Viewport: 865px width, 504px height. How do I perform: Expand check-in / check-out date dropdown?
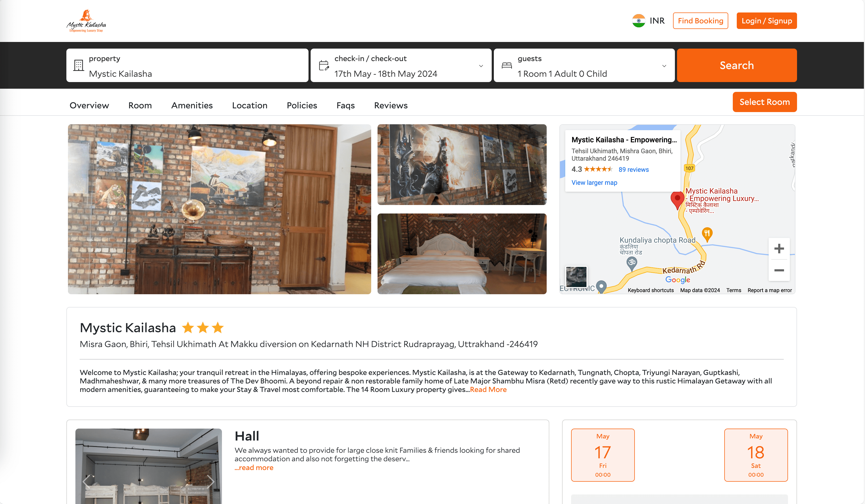[481, 66]
